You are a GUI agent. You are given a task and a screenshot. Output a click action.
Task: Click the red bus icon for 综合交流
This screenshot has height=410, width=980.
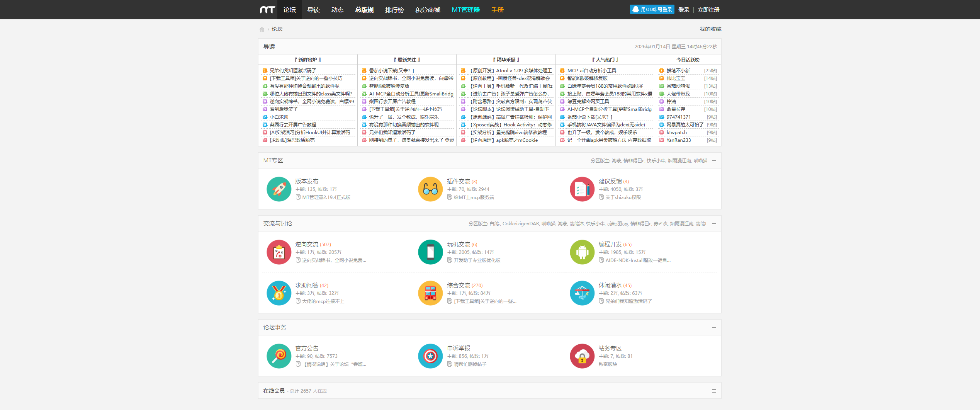tap(430, 293)
